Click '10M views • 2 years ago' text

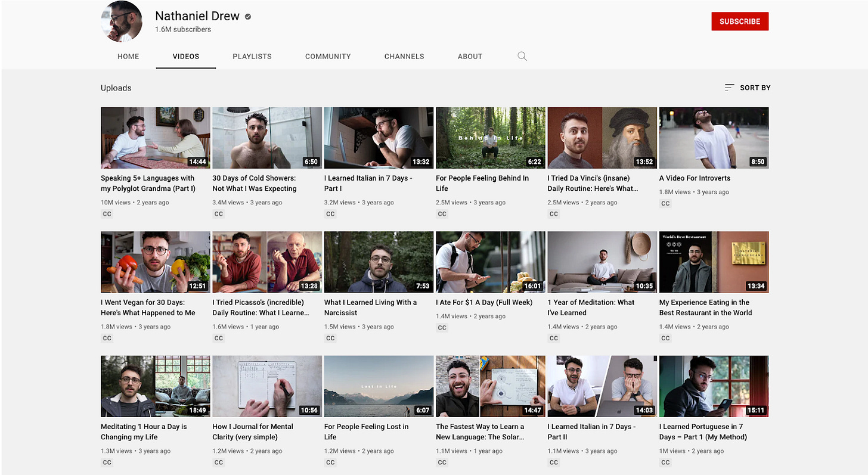pos(135,203)
